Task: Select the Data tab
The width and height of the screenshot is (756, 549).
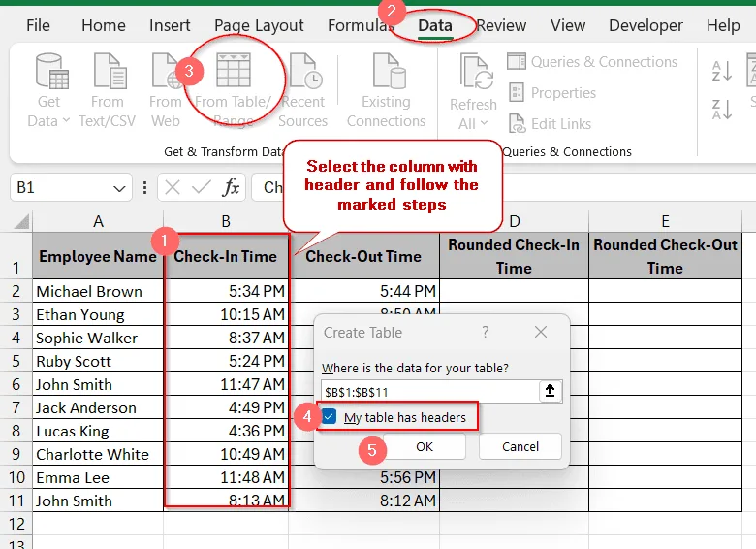Action: pos(435,25)
